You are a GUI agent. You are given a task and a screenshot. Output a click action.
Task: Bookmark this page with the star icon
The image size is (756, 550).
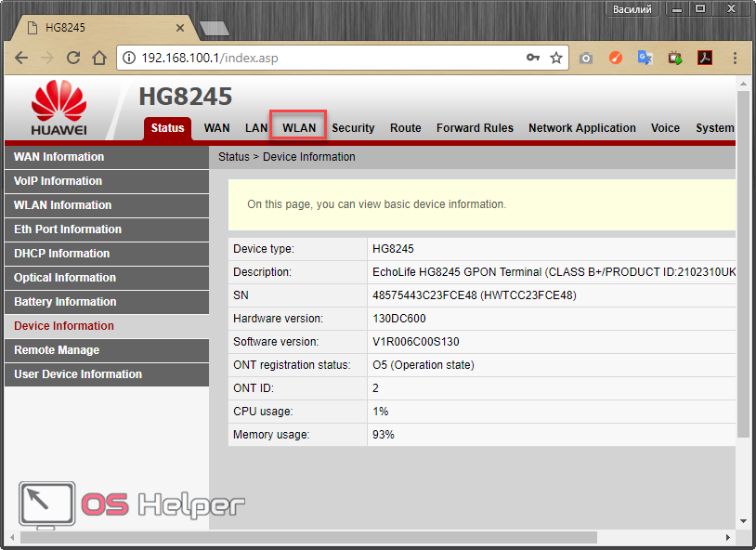tap(556, 58)
